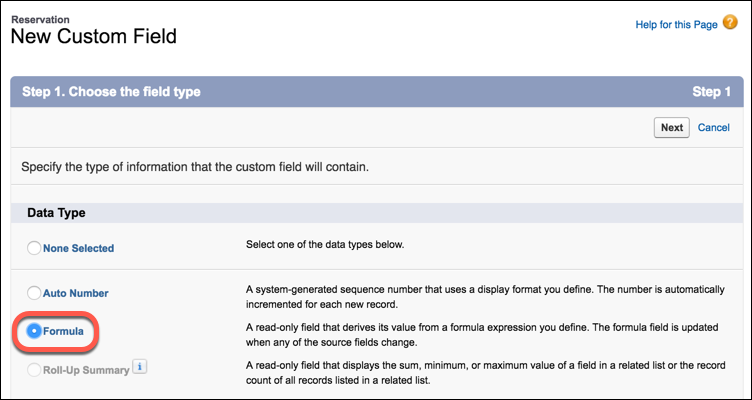The image size is (752, 400).
Task: Click the orange help question mark icon
Action: (730, 23)
